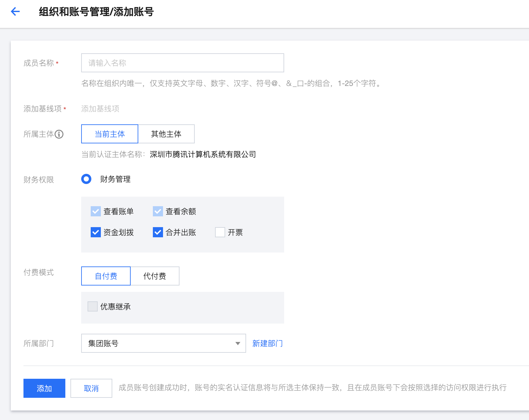This screenshot has width=529, height=420.
Task: Click the dropdown arrow in 所属部门 field
Action: [x=238, y=343]
